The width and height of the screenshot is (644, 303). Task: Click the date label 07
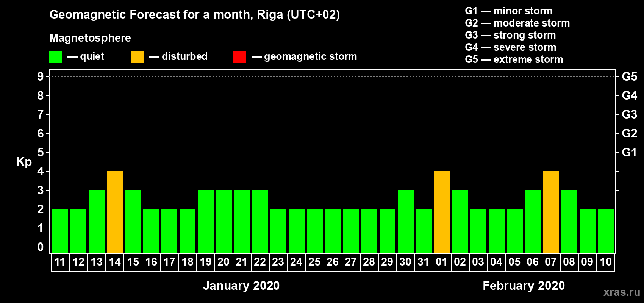click(x=551, y=262)
